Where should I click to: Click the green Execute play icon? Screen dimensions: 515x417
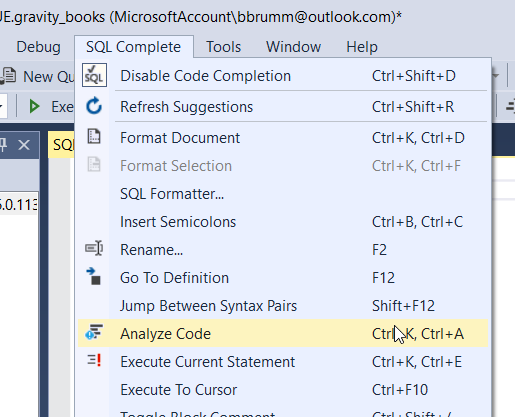(34, 107)
